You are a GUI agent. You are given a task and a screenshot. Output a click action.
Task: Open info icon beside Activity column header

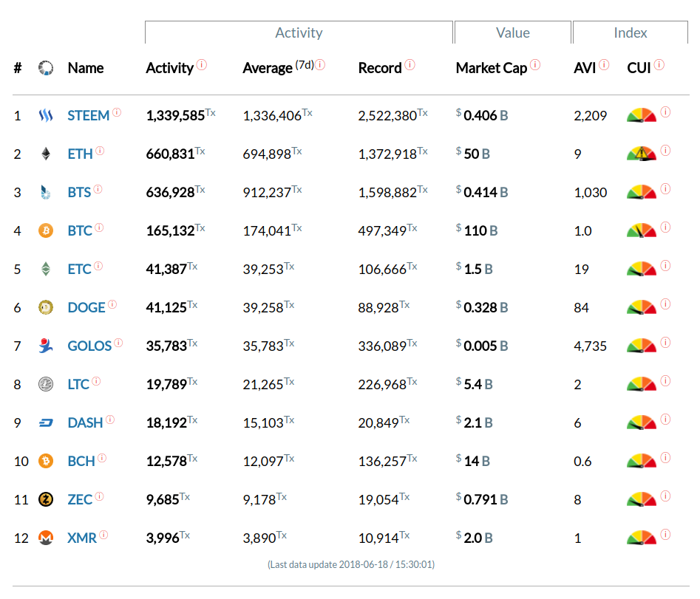tap(202, 65)
